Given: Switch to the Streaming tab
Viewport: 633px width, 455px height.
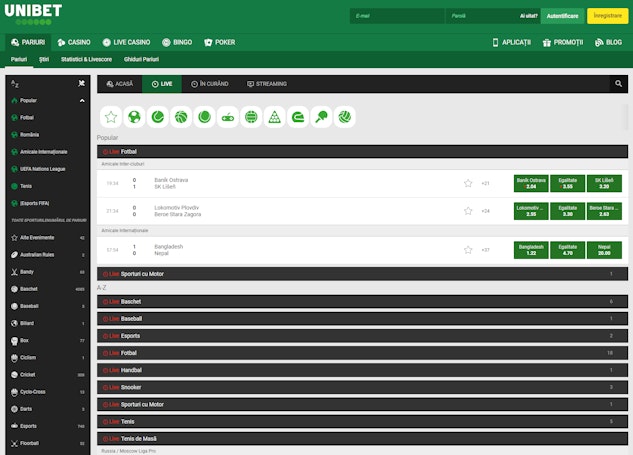Looking at the screenshot, I should click(x=267, y=84).
